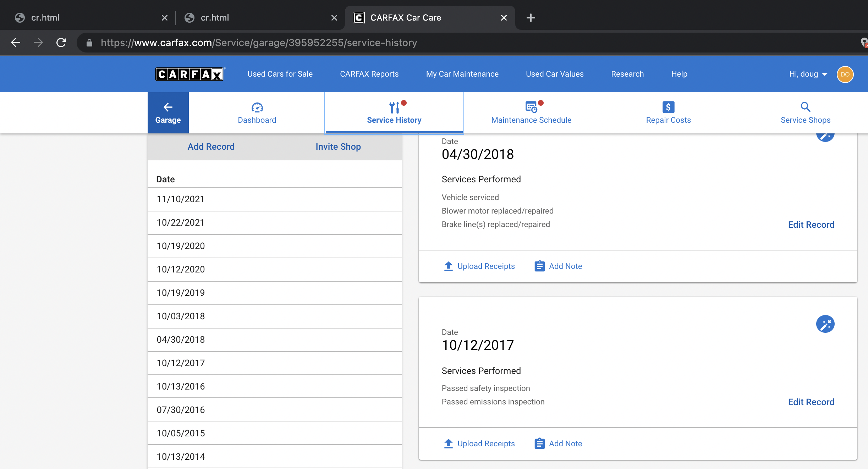Click Blower motor replaced/repaired text

point(498,211)
